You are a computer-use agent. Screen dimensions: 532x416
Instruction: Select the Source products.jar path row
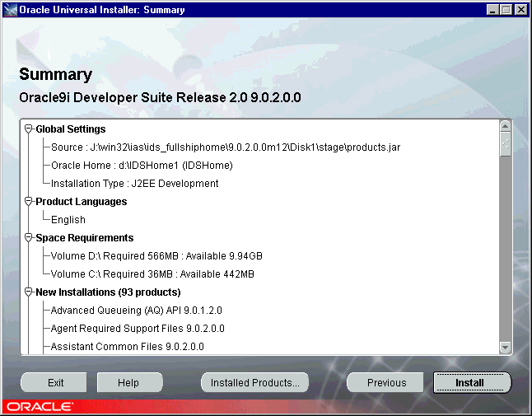tap(226, 147)
